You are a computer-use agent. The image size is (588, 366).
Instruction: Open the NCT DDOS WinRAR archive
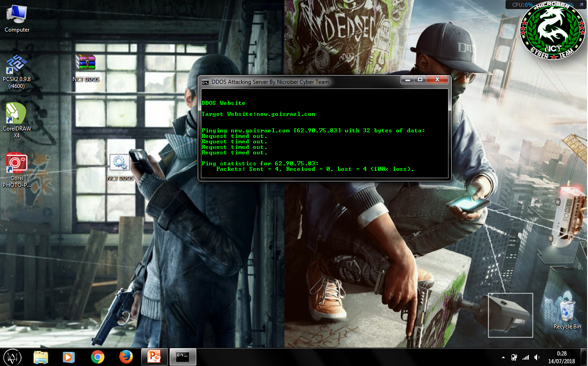click(85, 62)
